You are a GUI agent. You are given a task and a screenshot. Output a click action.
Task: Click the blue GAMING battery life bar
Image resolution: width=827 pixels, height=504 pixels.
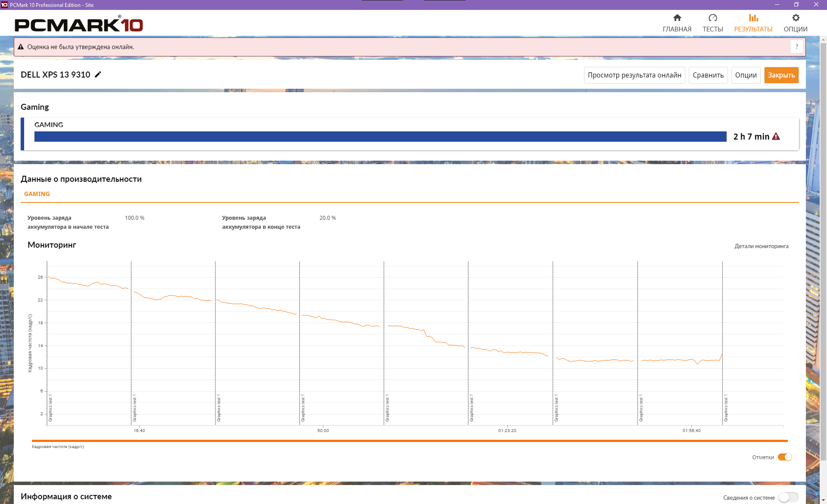pyautogui.click(x=380, y=137)
